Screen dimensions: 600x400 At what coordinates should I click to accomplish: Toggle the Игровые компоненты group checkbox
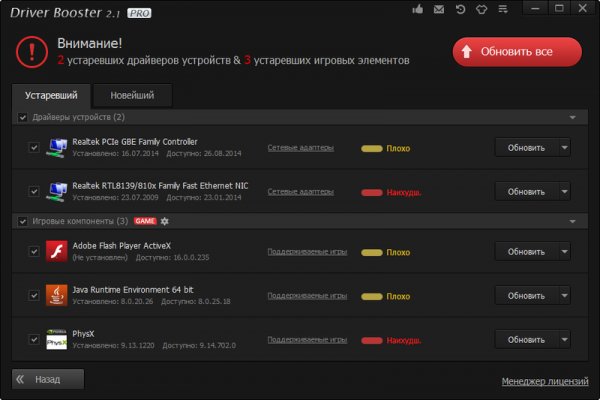click(x=23, y=221)
